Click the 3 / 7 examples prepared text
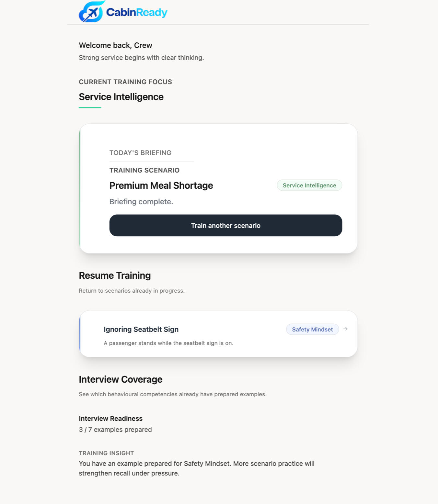This screenshot has height=504, width=438. 115,430
